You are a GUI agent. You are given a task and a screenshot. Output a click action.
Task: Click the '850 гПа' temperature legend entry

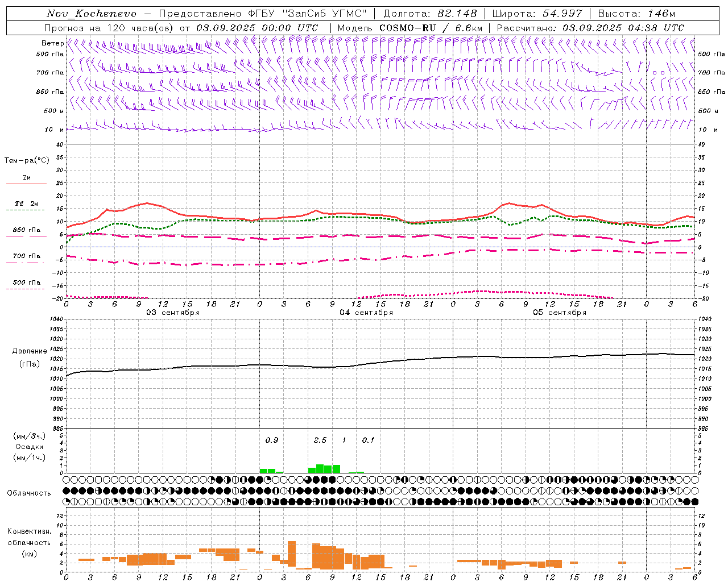[27, 230]
